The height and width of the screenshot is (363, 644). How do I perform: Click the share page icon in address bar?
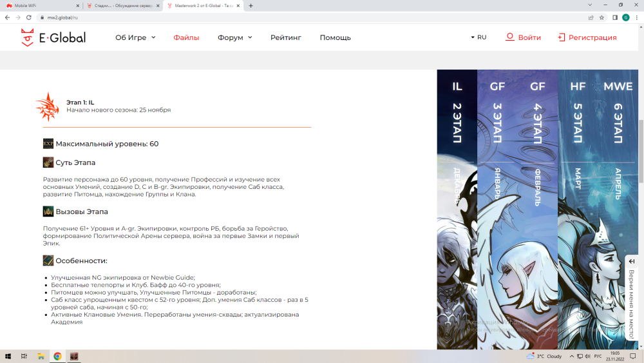(591, 17)
